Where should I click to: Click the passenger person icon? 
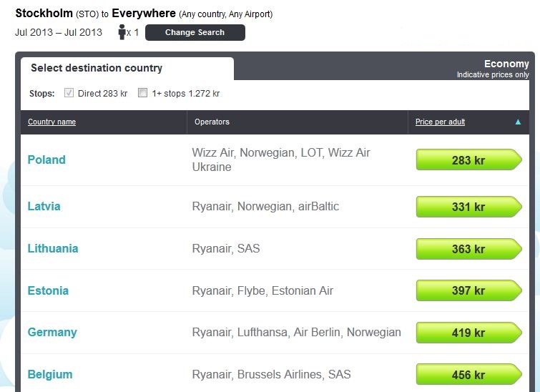pyautogui.click(x=122, y=32)
